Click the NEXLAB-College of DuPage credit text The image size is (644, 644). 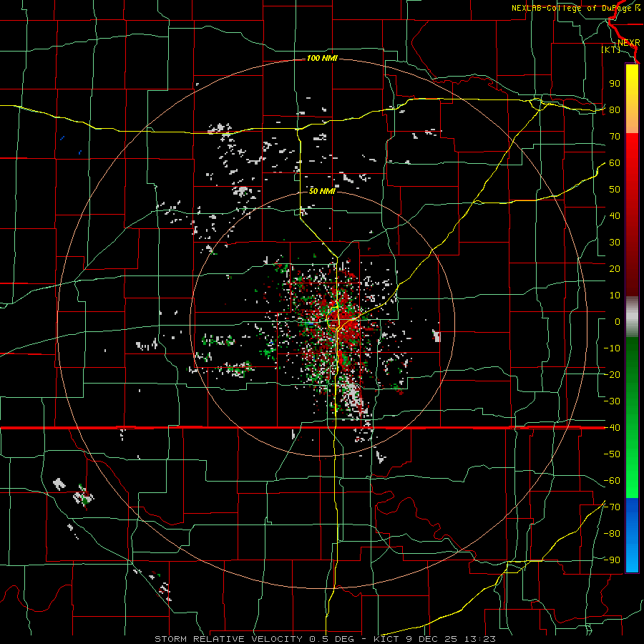(572, 8)
